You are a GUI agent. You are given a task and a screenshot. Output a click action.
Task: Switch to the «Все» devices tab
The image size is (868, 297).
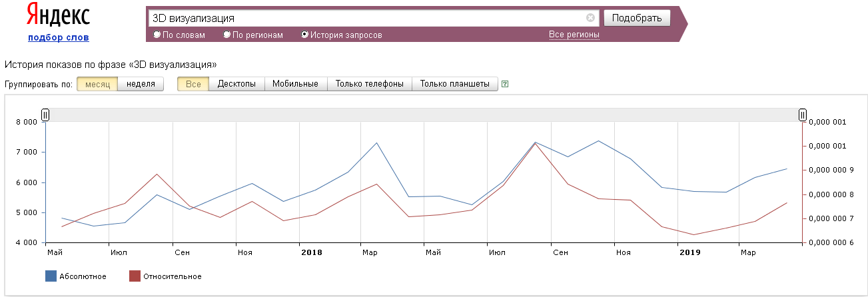(x=193, y=84)
